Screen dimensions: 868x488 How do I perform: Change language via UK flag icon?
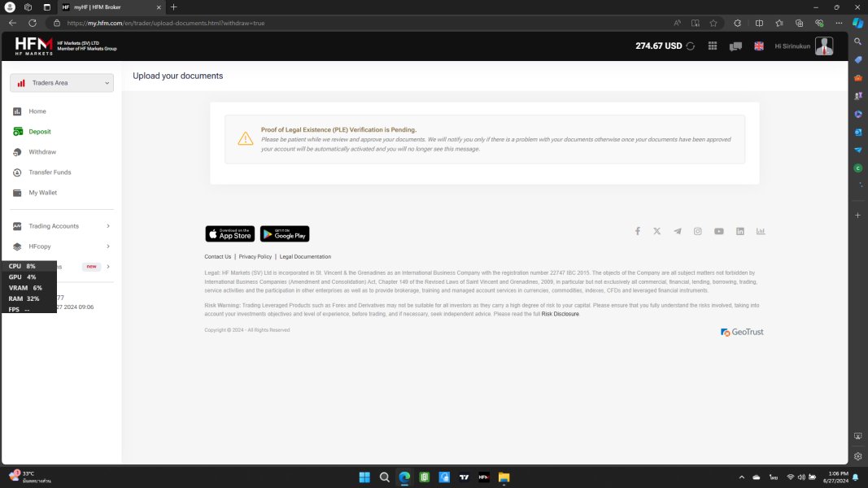tap(759, 46)
